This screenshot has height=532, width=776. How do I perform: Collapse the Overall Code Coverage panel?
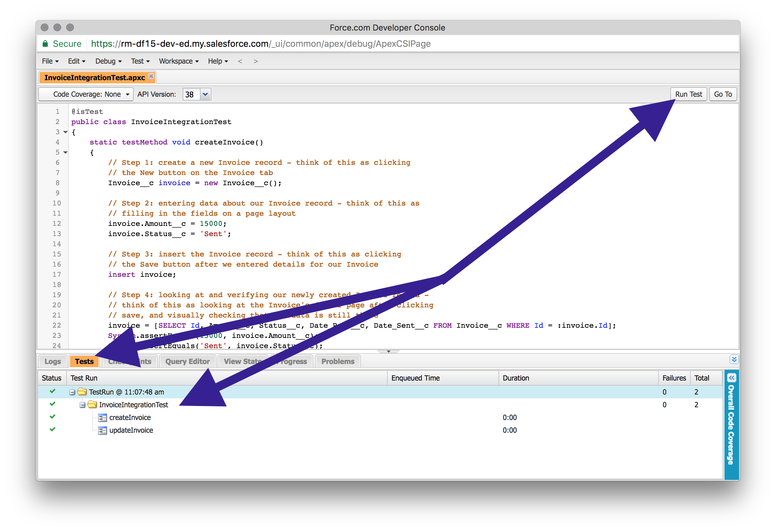[731, 378]
